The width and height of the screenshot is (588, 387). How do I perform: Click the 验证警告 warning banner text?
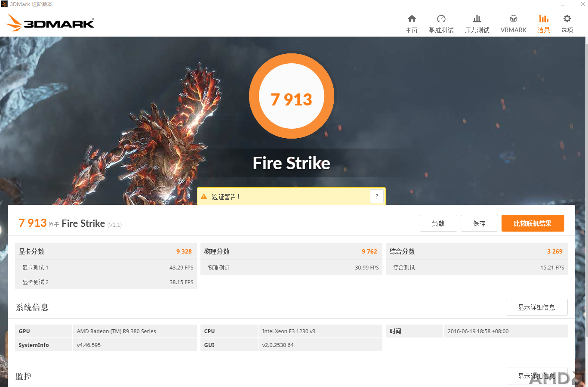tap(226, 197)
